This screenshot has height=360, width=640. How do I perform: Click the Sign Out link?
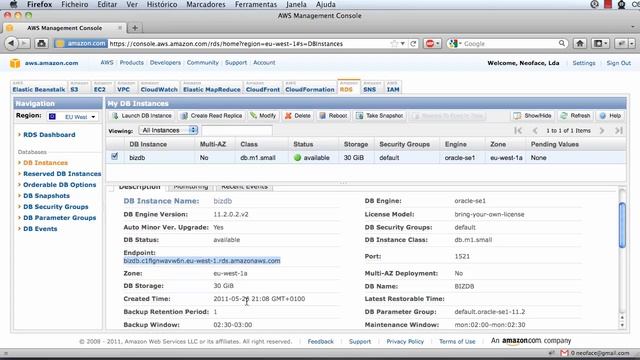(x=618, y=63)
